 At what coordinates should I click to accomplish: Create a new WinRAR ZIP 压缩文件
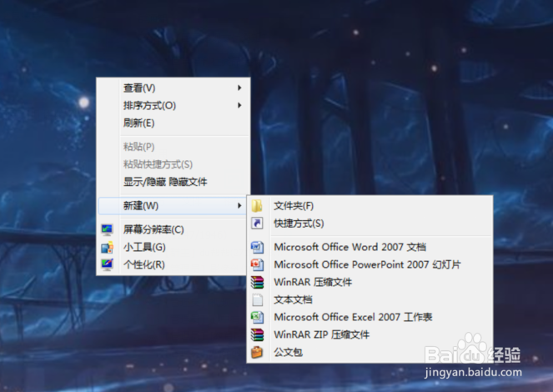click(370, 334)
